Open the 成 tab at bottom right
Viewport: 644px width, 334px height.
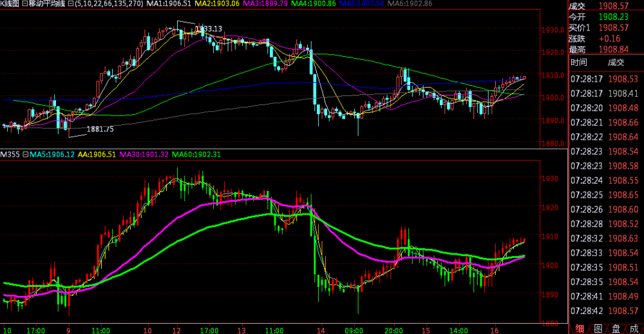(x=634, y=328)
